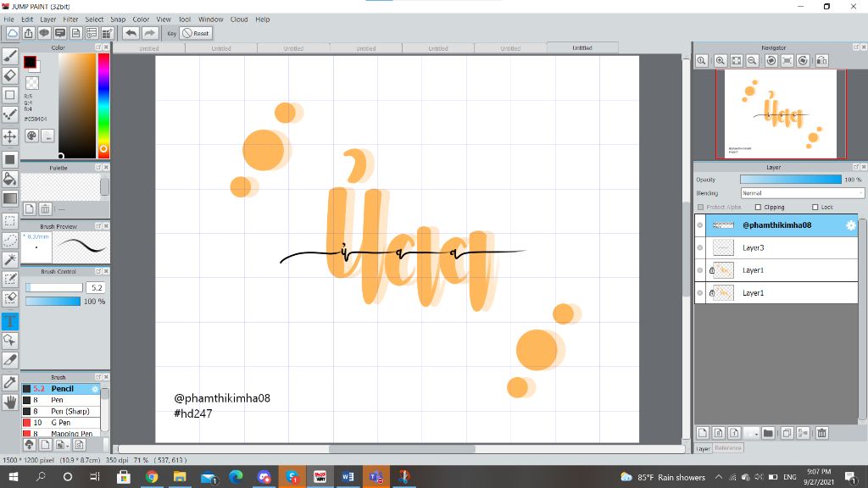Toggle the Protect Alpha checkbox

click(701, 207)
